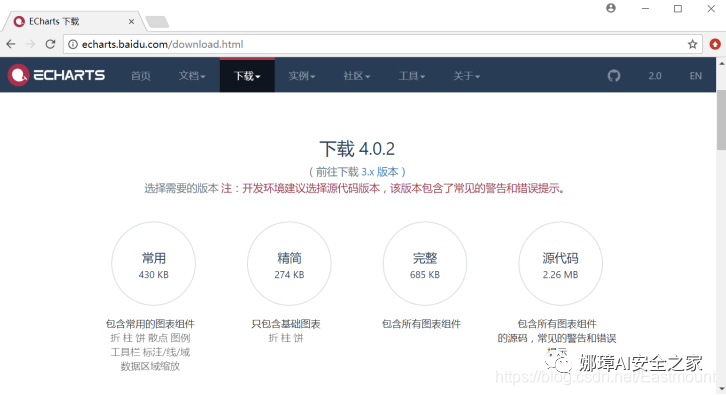The height and width of the screenshot is (395, 726).
Task: Click the red note about 源代码版本
Action: [x=393, y=188]
